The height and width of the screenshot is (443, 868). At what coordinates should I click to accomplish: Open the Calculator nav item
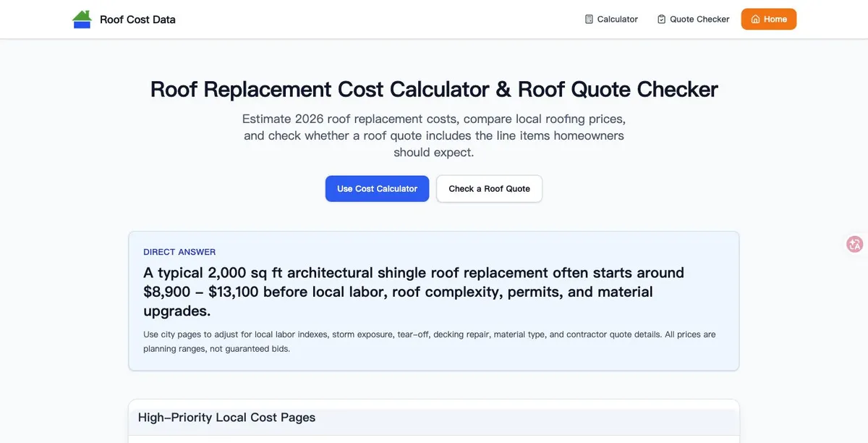pyautogui.click(x=611, y=20)
